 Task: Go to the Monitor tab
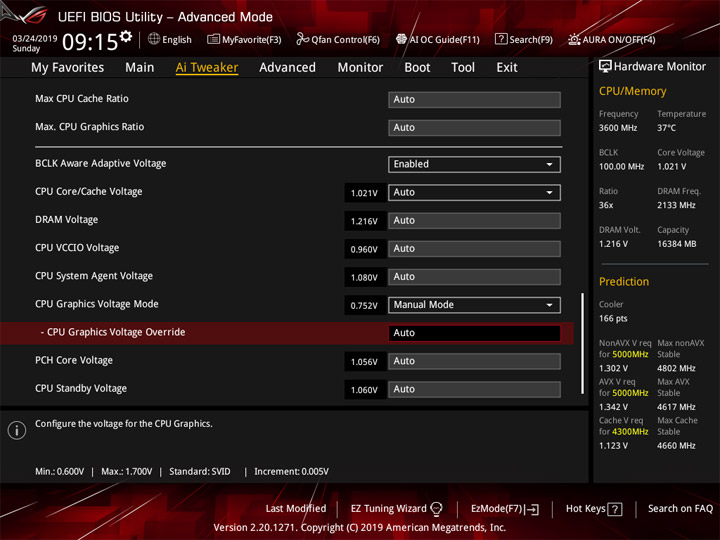pyautogui.click(x=360, y=68)
